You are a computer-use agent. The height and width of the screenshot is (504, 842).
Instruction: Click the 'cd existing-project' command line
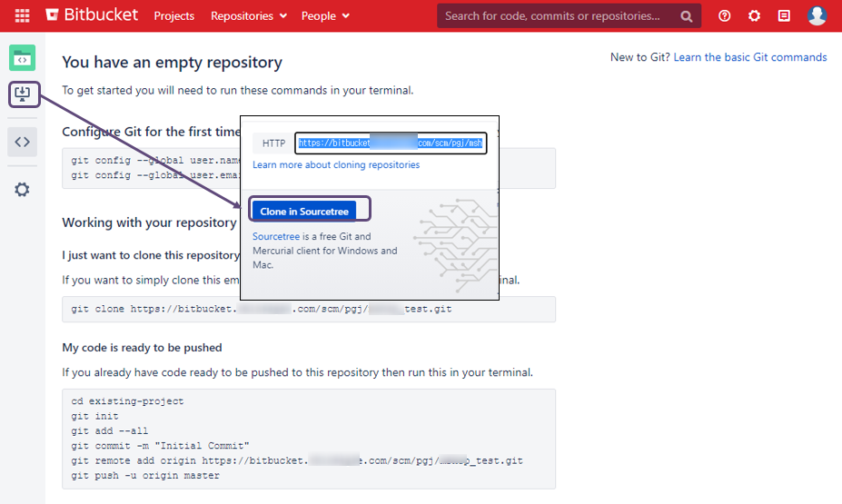click(x=127, y=401)
